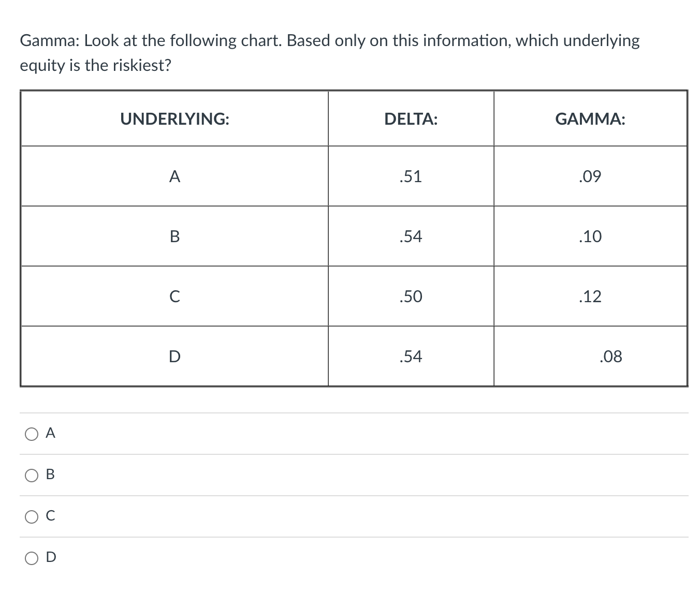Click the delta value .51 for equity A

tap(411, 176)
